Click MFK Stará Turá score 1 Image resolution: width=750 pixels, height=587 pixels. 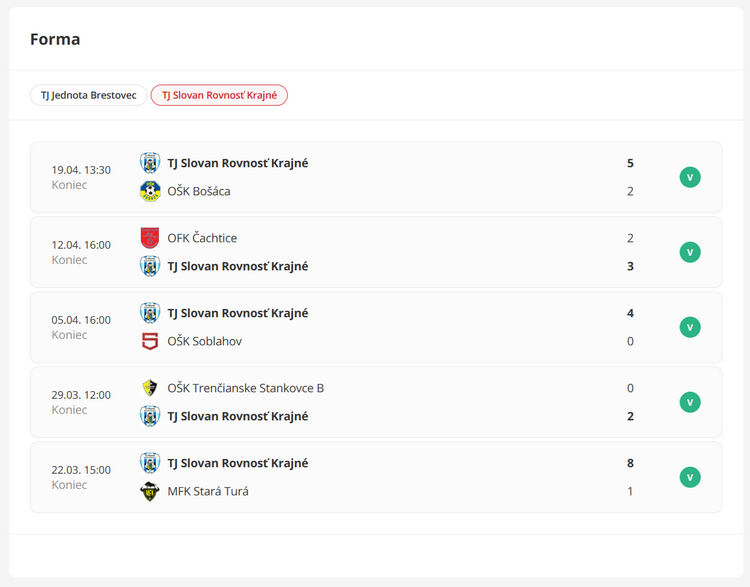click(630, 491)
